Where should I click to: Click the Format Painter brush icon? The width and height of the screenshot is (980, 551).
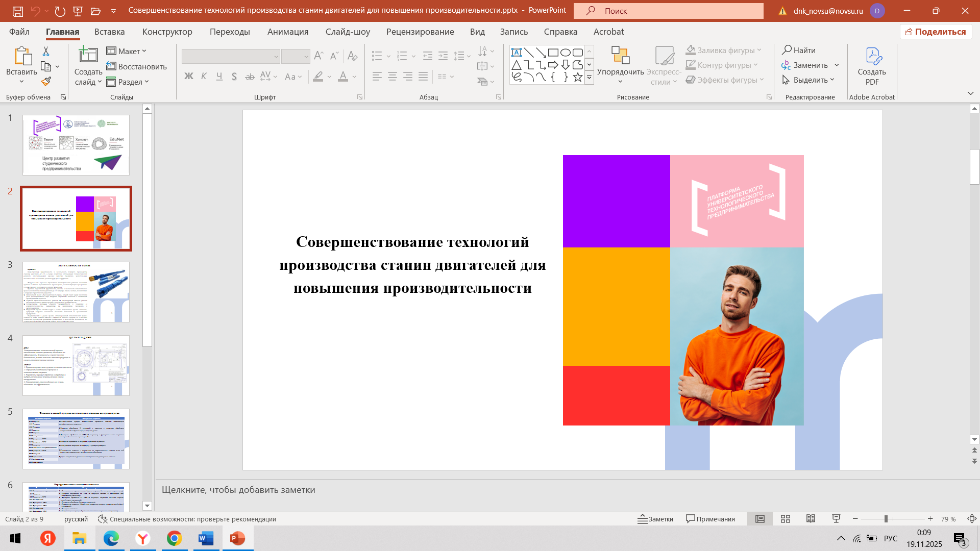tap(46, 81)
